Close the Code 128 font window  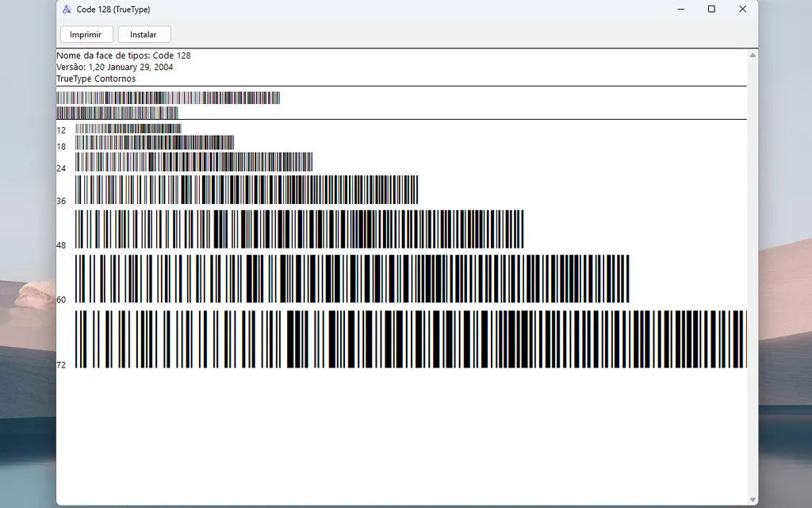pyautogui.click(x=742, y=9)
